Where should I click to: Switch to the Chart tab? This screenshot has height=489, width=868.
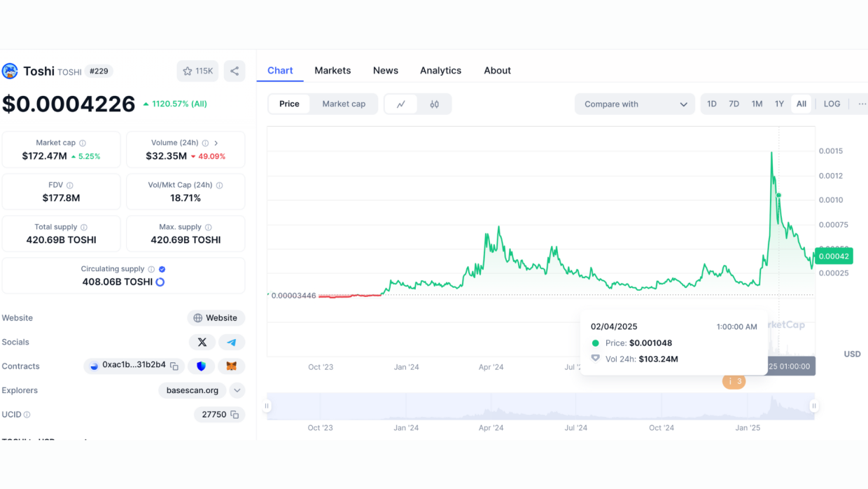[x=280, y=71]
